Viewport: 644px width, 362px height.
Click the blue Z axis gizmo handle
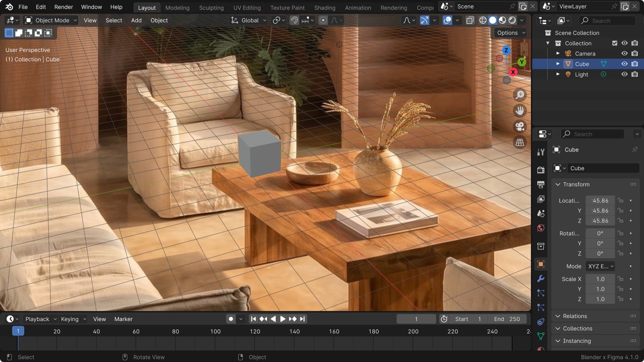506,50
